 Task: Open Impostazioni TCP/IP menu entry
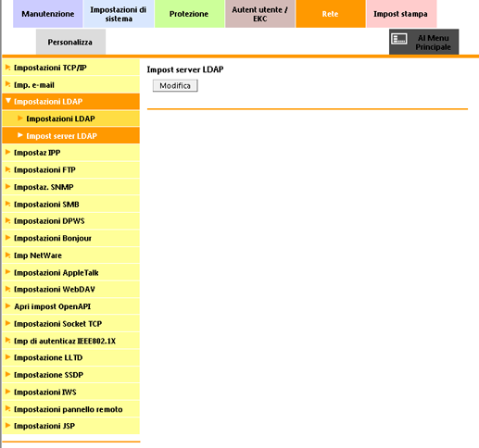(x=70, y=68)
